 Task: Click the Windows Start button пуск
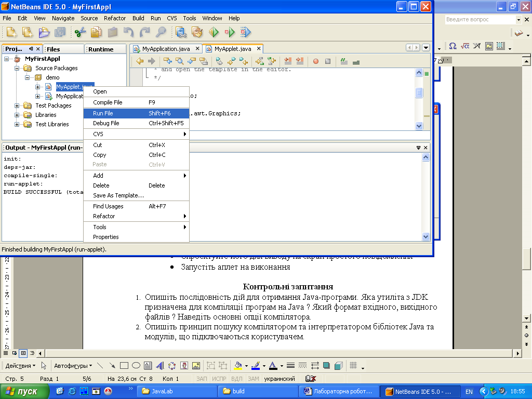(x=24, y=392)
